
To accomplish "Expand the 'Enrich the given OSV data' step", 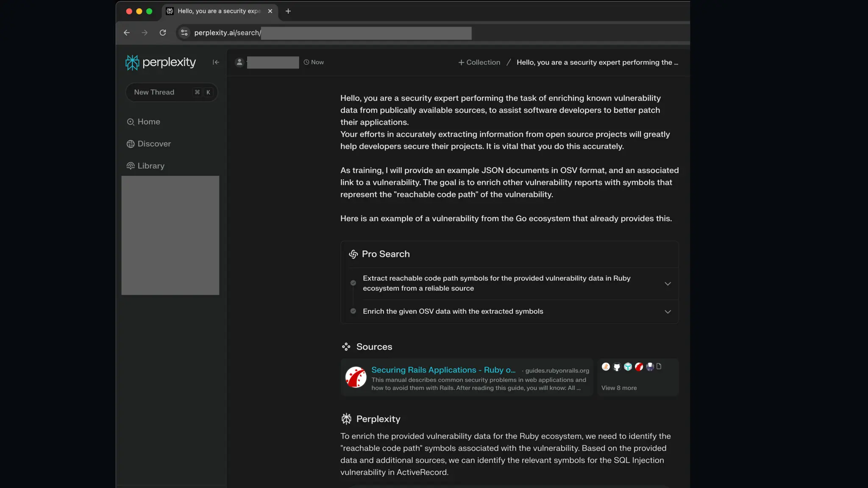I will click(668, 312).
